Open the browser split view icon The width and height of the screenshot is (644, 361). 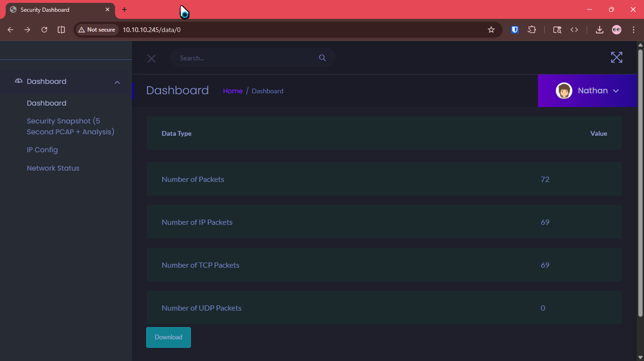pyautogui.click(x=61, y=30)
